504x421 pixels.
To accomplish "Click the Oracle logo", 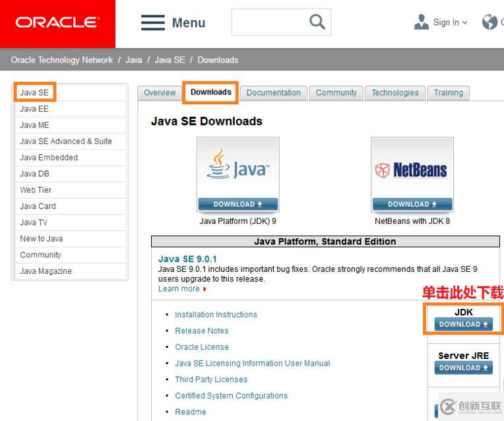I will (57, 22).
